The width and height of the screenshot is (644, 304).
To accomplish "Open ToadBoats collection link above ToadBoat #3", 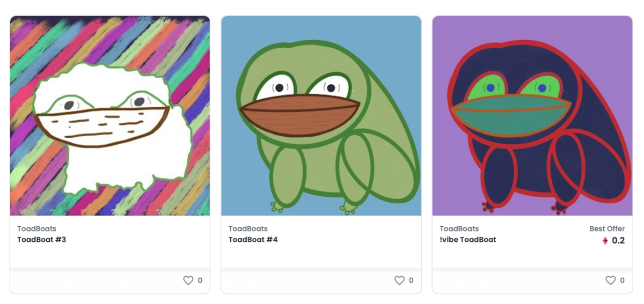I will tap(36, 229).
